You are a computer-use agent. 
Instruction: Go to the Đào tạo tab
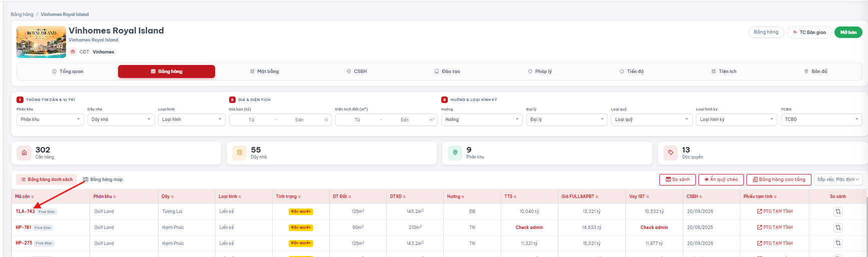447,71
